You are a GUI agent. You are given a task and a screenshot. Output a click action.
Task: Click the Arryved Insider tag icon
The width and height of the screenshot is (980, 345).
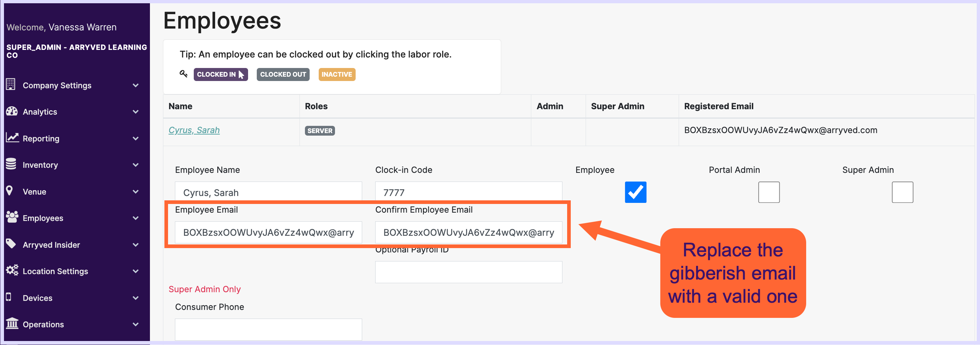coord(11,243)
